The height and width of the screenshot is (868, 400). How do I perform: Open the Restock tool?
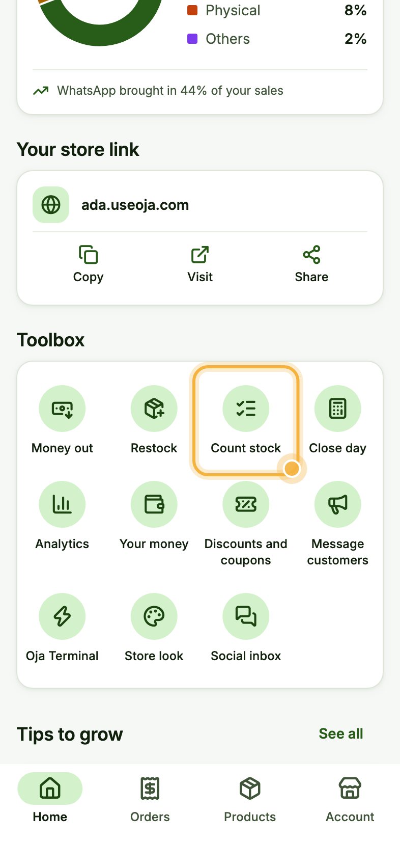click(x=154, y=420)
